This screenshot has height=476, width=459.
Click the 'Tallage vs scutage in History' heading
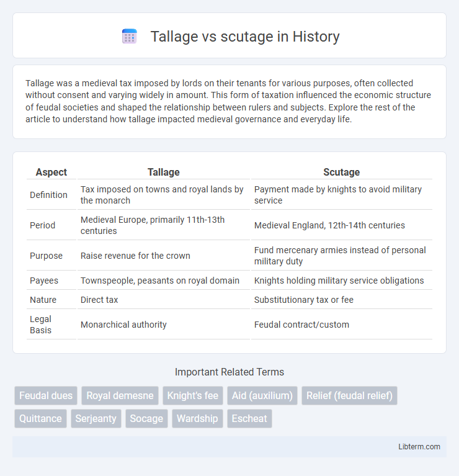[x=245, y=37]
